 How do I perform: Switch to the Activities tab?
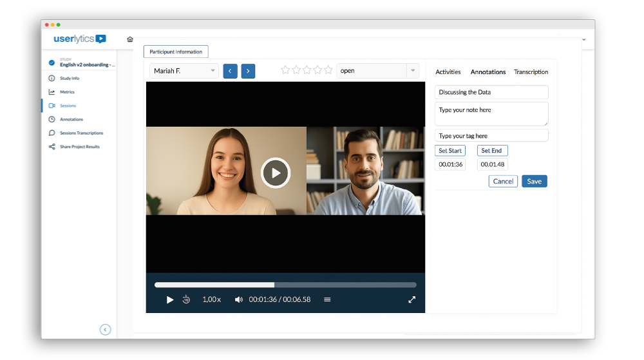click(x=448, y=72)
